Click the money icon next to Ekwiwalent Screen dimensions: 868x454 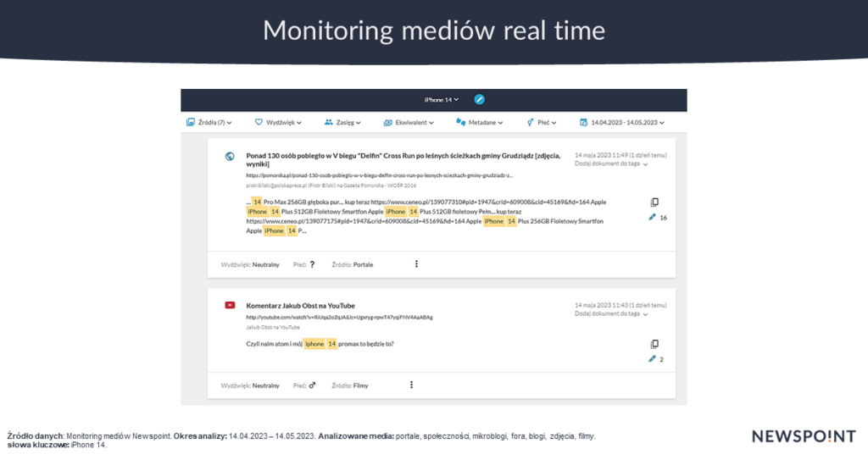point(387,122)
